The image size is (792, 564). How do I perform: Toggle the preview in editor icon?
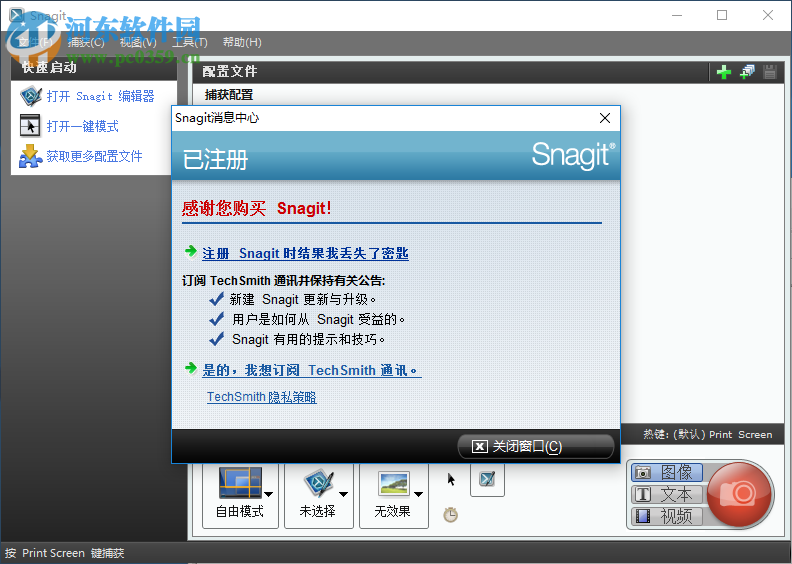[487, 479]
